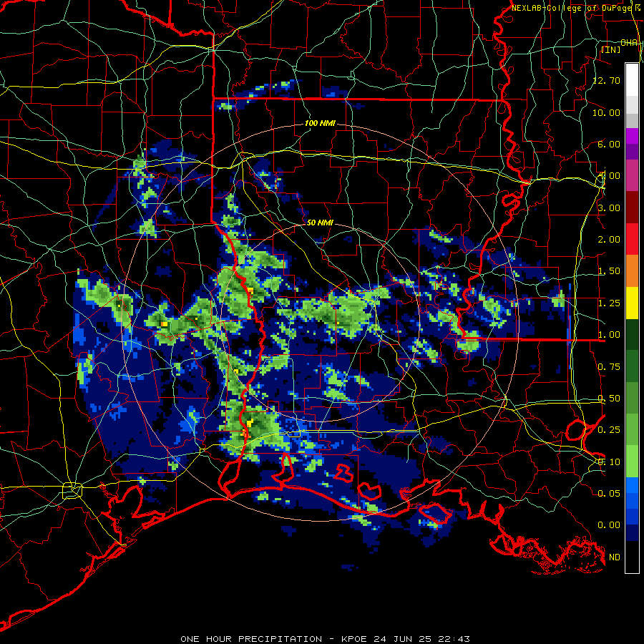This screenshot has height=644, width=644.
Task: Click the '[IN]' units label
Action: [611, 49]
